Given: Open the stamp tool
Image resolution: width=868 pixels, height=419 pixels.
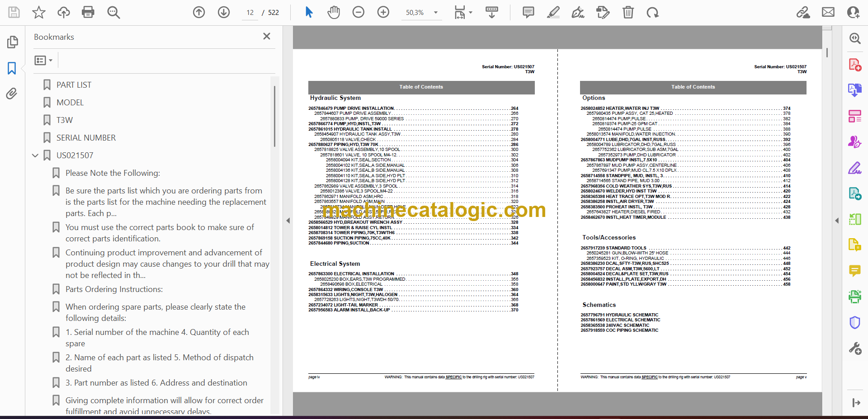Looking at the screenshot, I should point(603,12).
